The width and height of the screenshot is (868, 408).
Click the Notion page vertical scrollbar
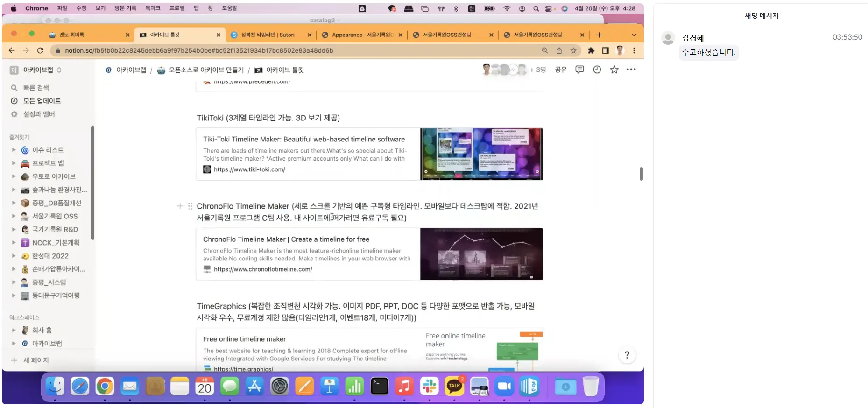click(641, 174)
